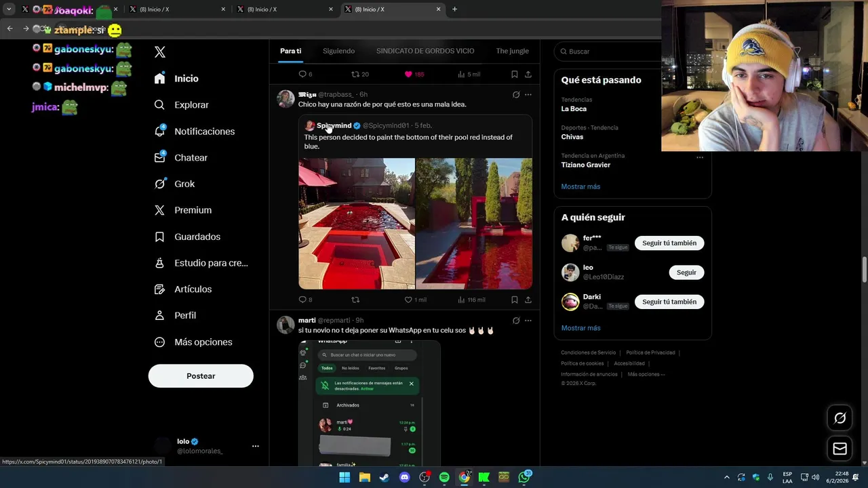Follow leo with the Seguir button
This screenshot has width=868, height=488.
pyautogui.click(x=686, y=272)
